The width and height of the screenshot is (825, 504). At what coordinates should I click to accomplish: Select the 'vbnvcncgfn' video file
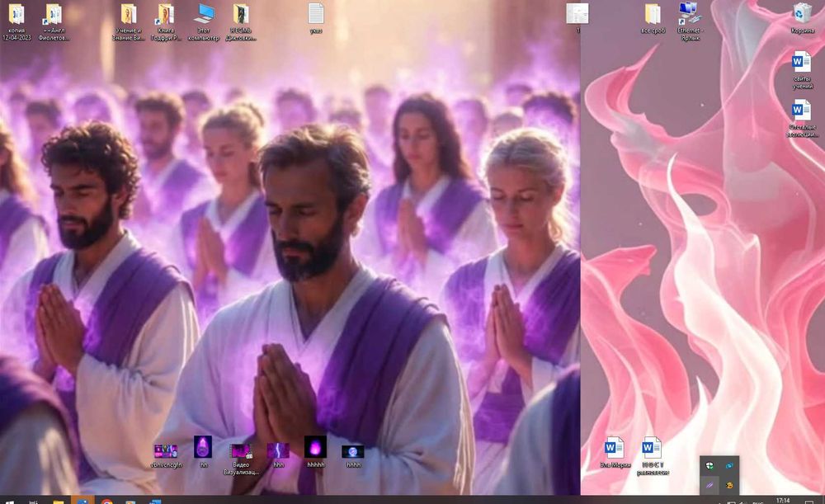(x=166, y=451)
